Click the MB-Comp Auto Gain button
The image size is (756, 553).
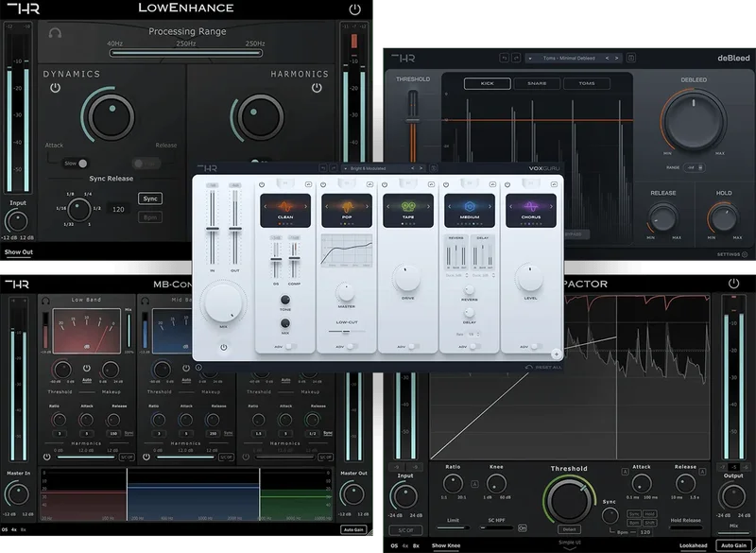pyautogui.click(x=352, y=529)
